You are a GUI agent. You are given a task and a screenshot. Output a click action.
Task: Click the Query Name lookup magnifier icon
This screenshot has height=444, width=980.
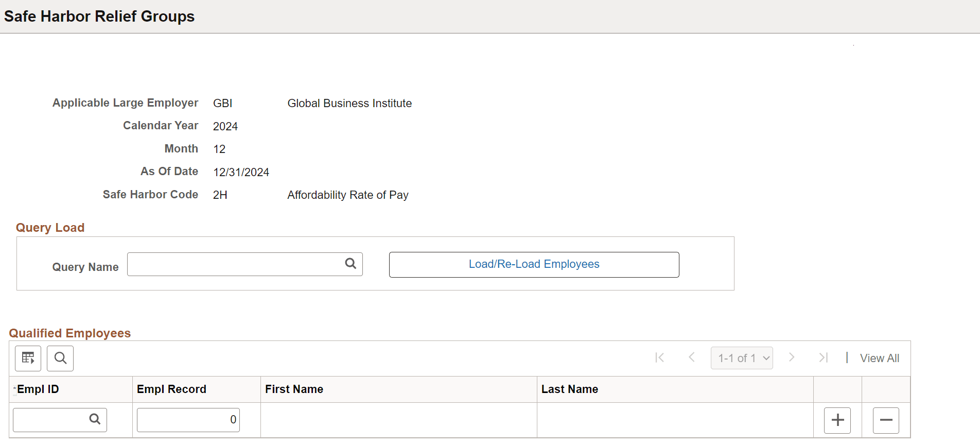(x=351, y=264)
